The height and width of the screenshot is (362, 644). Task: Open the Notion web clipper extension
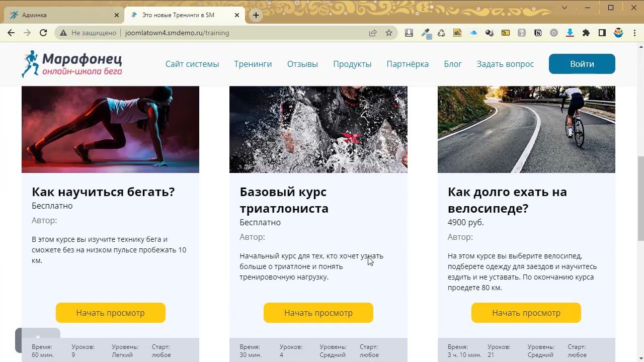pyautogui.click(x=538, y=33)
